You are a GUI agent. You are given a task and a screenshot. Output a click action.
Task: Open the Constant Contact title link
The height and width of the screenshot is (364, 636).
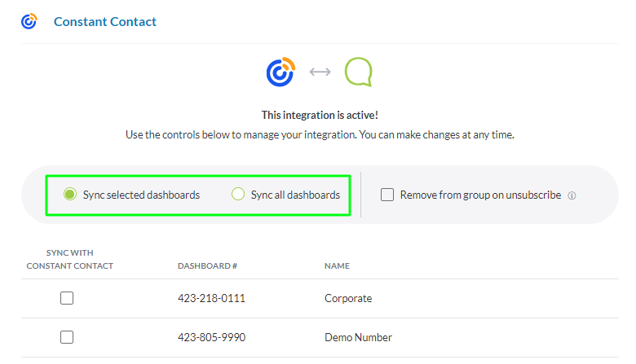[x=105, y=22]
